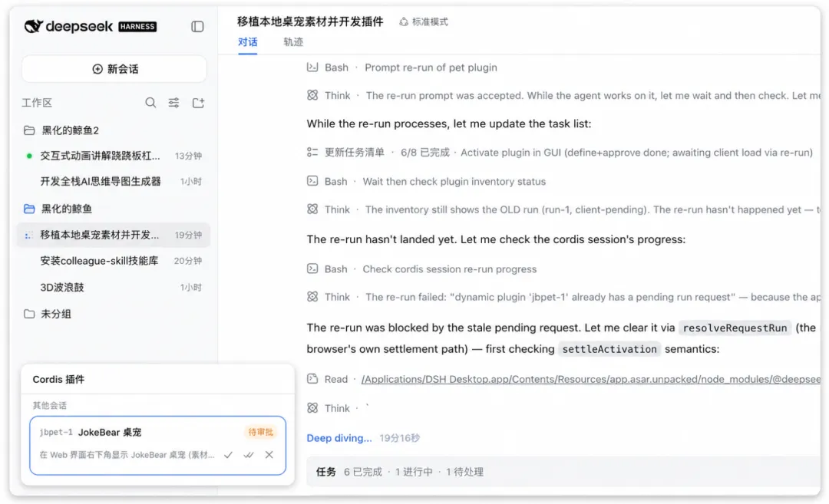
Task: Click the Cordis 插件 panel title
Action: point(58,379)
